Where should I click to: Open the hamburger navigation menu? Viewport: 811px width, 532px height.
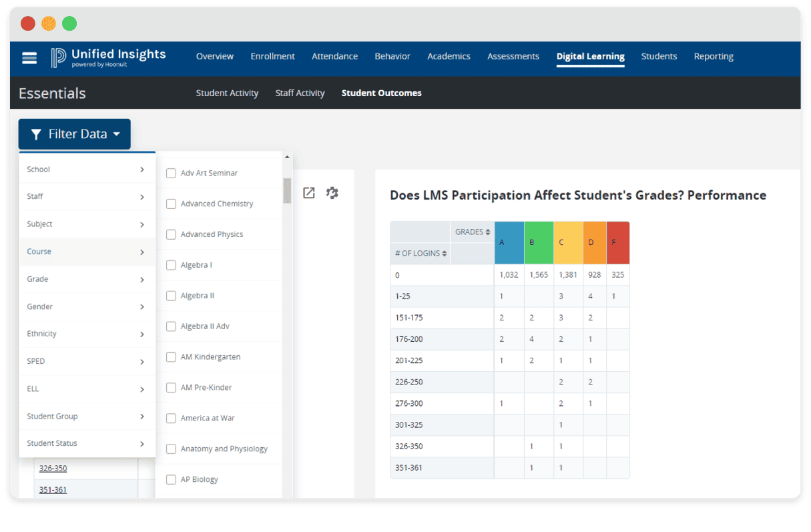pyautogui.click(x=29, y=58)
